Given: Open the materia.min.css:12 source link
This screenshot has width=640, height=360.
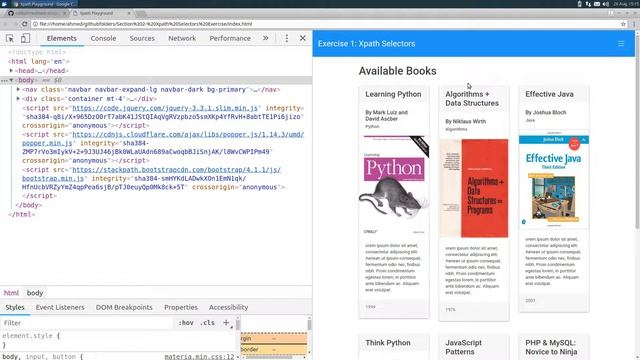Looking at the screenshot, I should (199, 357).
